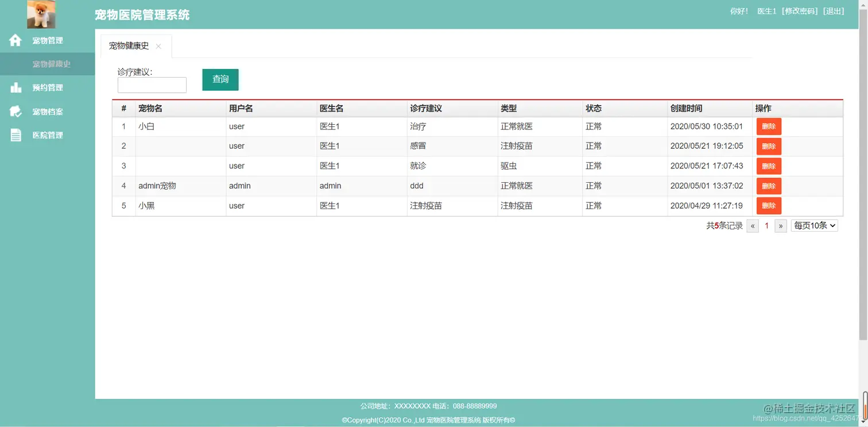Focus the 诊疗建议 search field
868x427 pixels.
coord(152,85)
